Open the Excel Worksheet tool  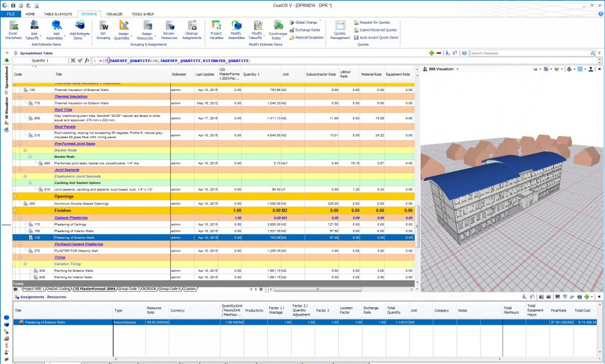[x=13, y=30]
